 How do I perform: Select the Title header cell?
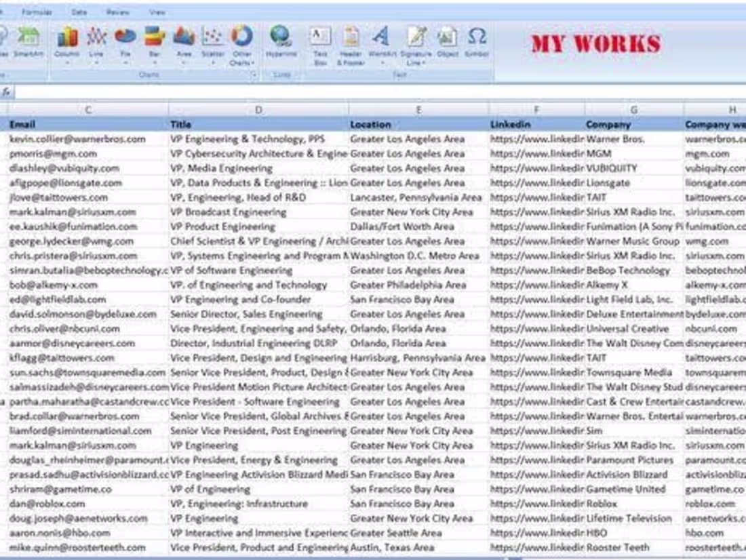click(x=258, y=125)
